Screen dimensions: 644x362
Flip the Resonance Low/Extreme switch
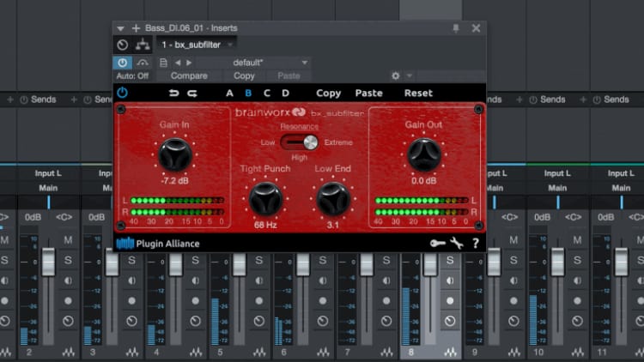300,142
